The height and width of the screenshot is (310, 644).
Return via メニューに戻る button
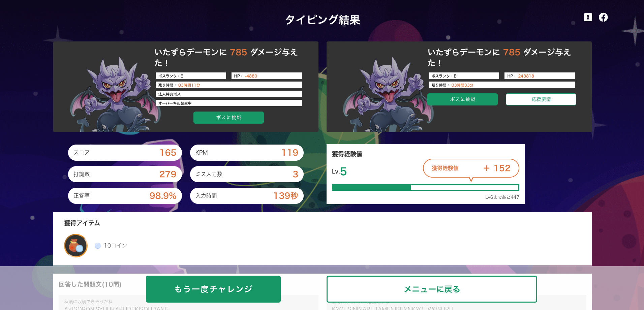click(x=432, y=289)
